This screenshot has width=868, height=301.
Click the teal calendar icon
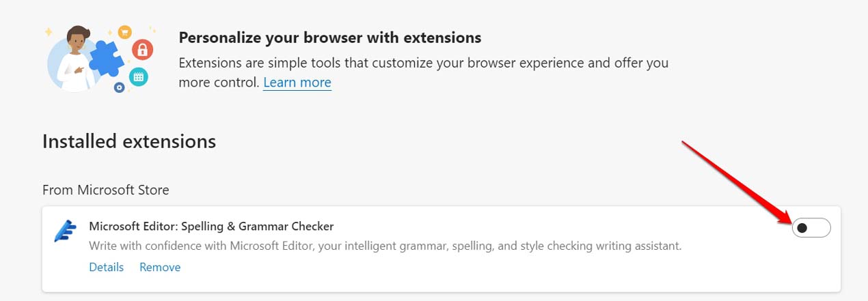click(138, 76)
